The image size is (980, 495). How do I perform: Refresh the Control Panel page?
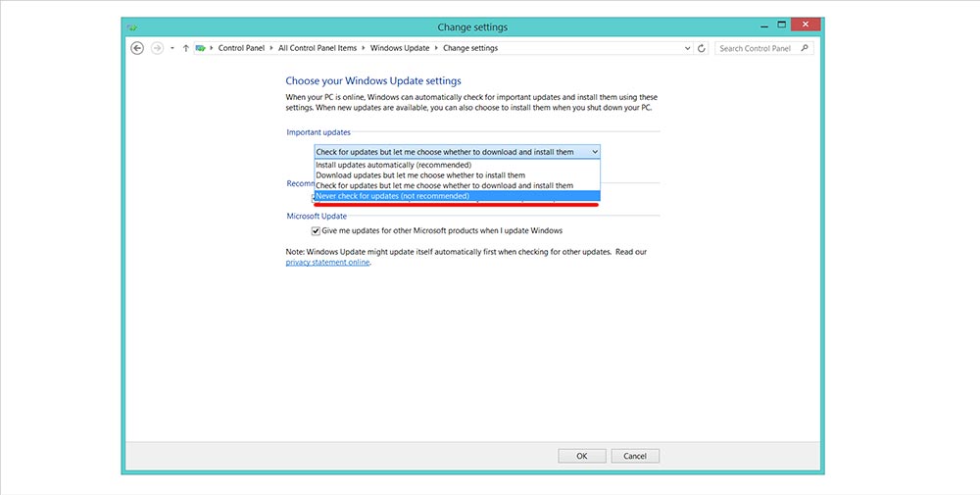tap(702, 48)
